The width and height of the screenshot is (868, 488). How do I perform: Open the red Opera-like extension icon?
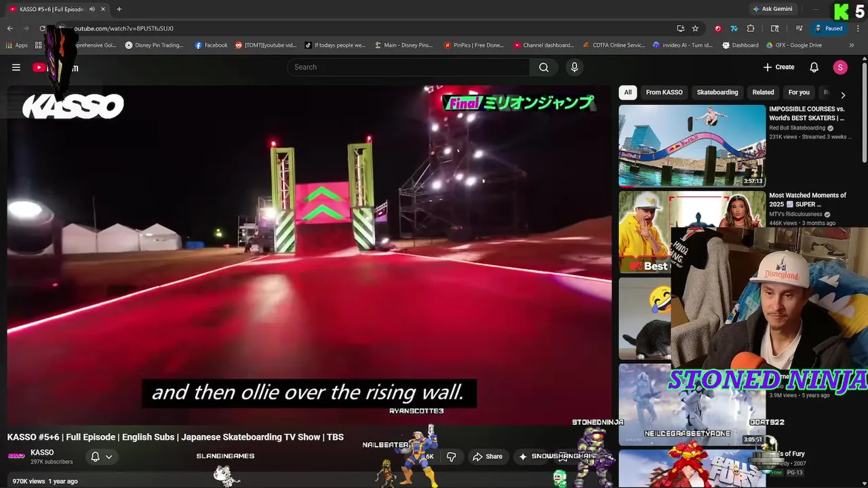click(x=718, y=28)
